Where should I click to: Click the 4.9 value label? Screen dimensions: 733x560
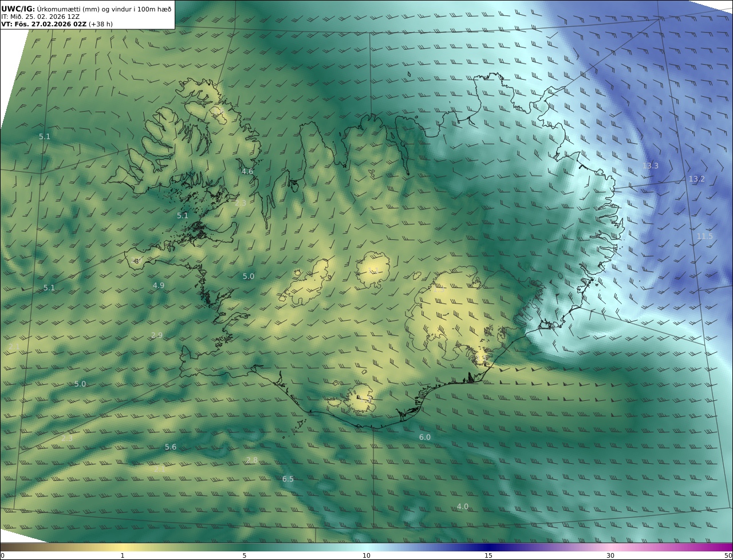coord(159,286)
